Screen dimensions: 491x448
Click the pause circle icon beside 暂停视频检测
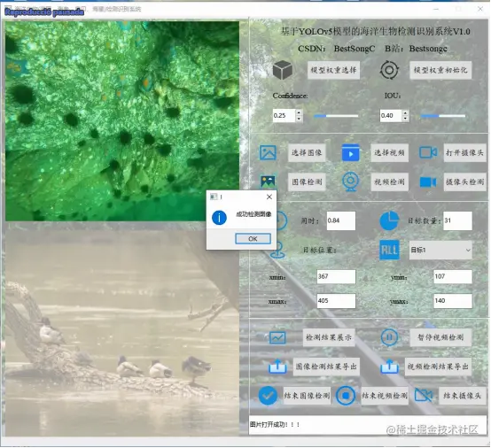tap(389, 337)
